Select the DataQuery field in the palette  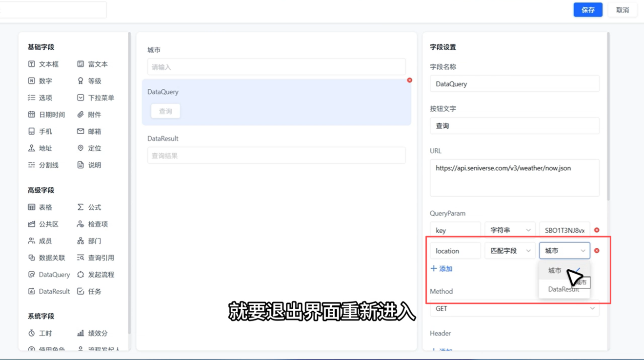(x=49, y=275)
